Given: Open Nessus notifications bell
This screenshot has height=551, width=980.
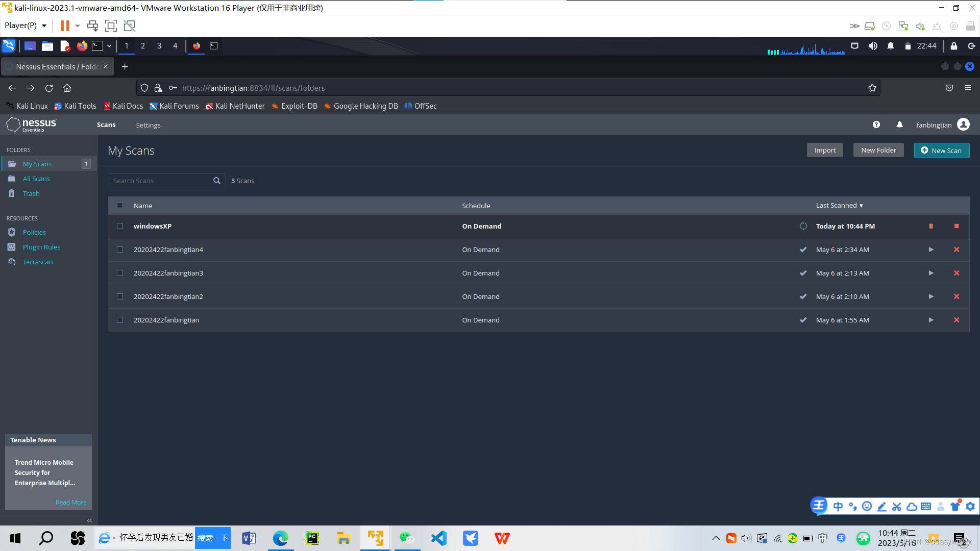Looking at the screenshot, I should click(899, 124).
